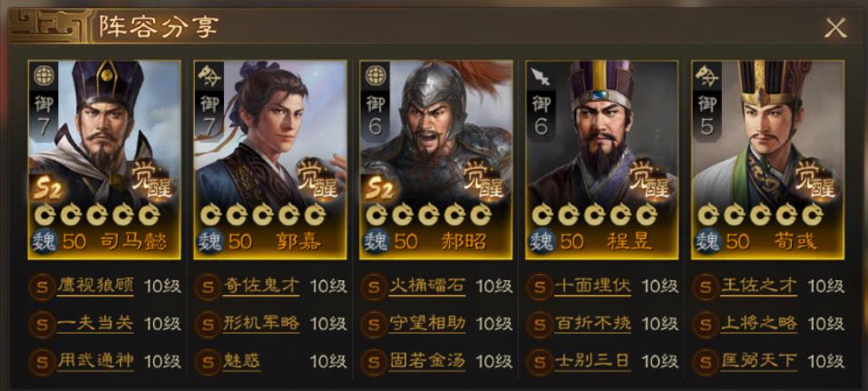Image resolution: width=868 pixels, height=391 pixels.
Task: Click the S rank icon beside 鹰视狼顾
Action: pos(42,287)
